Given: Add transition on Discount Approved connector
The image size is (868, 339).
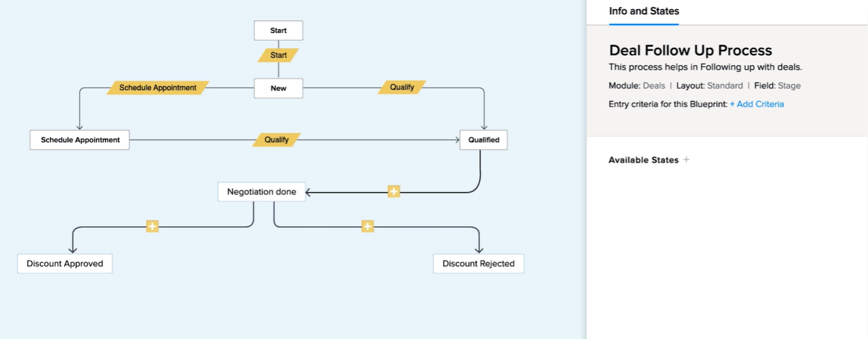Looking at the screenshot, I should point(152,227).
